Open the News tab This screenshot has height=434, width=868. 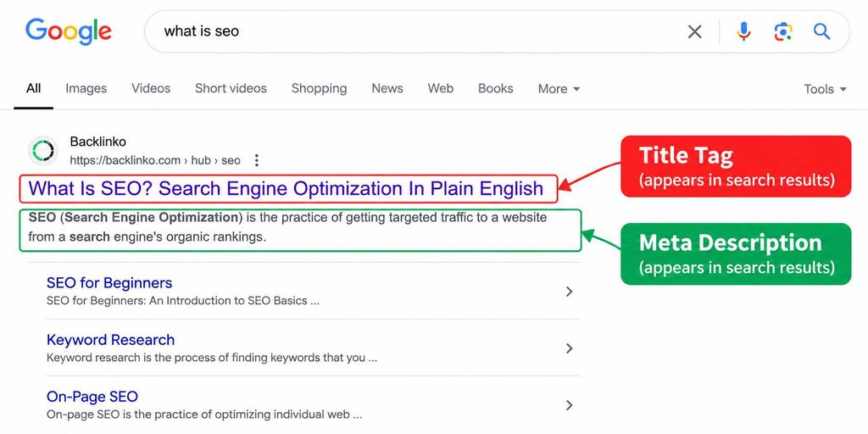coord(387,88)
